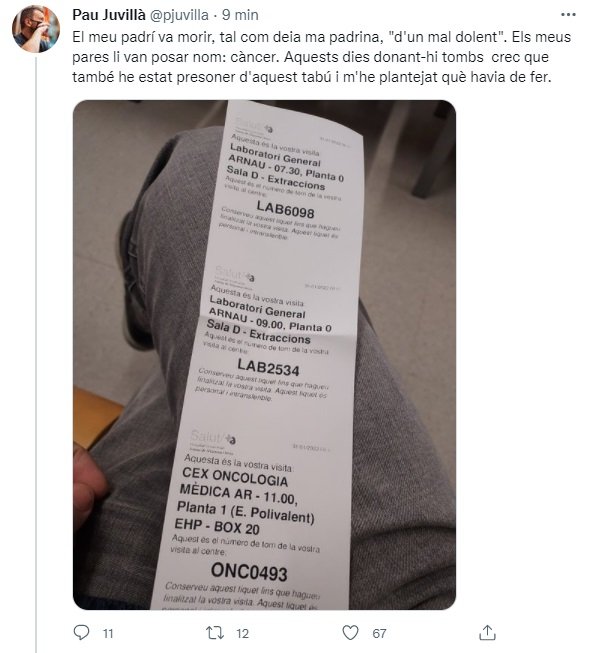Click the LAB6098 ticket in the photo

285,210
